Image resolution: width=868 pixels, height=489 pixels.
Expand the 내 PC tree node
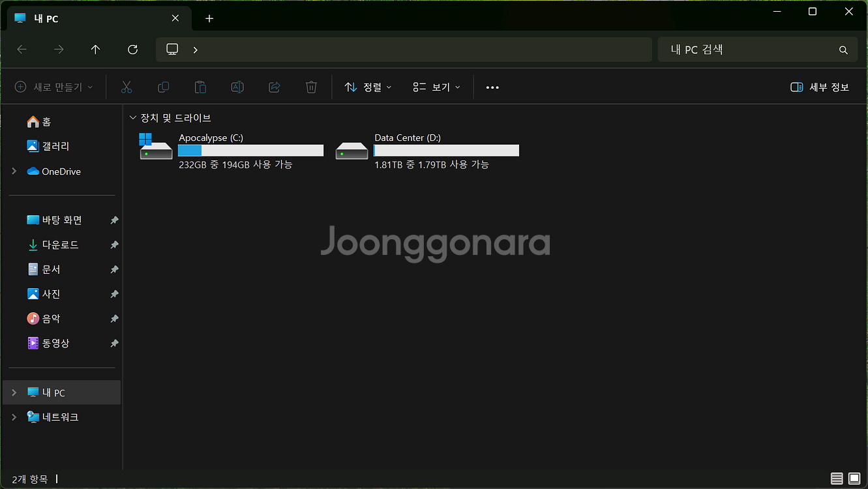point(14,393)
